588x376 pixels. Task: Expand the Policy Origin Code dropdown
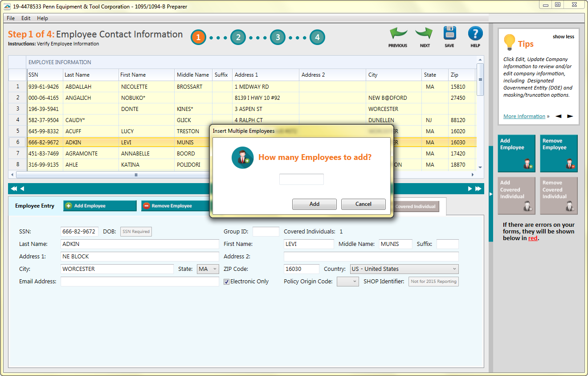click(x=348, y=282)
